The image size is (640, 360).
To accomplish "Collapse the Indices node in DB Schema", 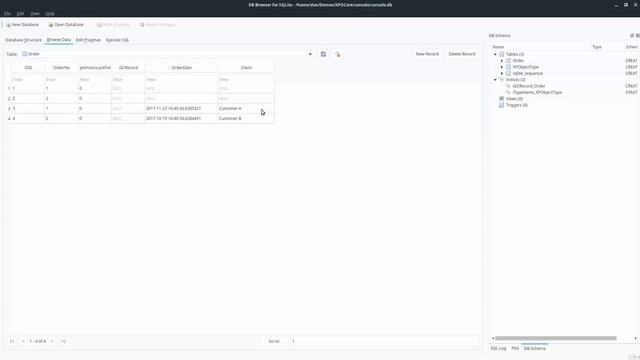I will (x=495, y=80).
